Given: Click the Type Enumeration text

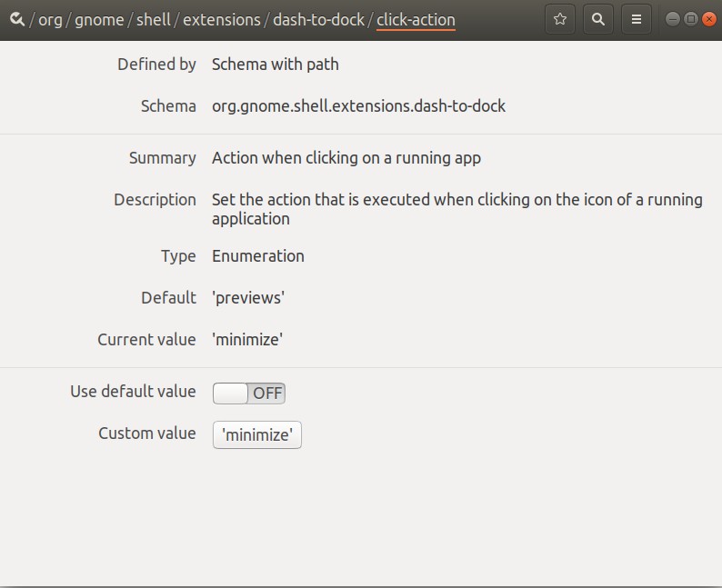Looking at the screenshot, I should 258,256.
